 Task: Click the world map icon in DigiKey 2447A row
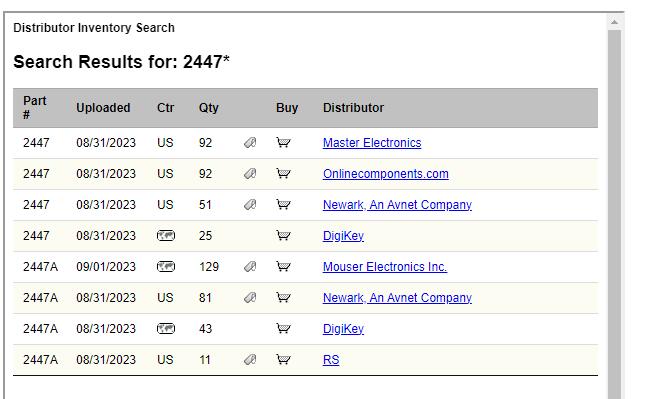tap(166, 329)
